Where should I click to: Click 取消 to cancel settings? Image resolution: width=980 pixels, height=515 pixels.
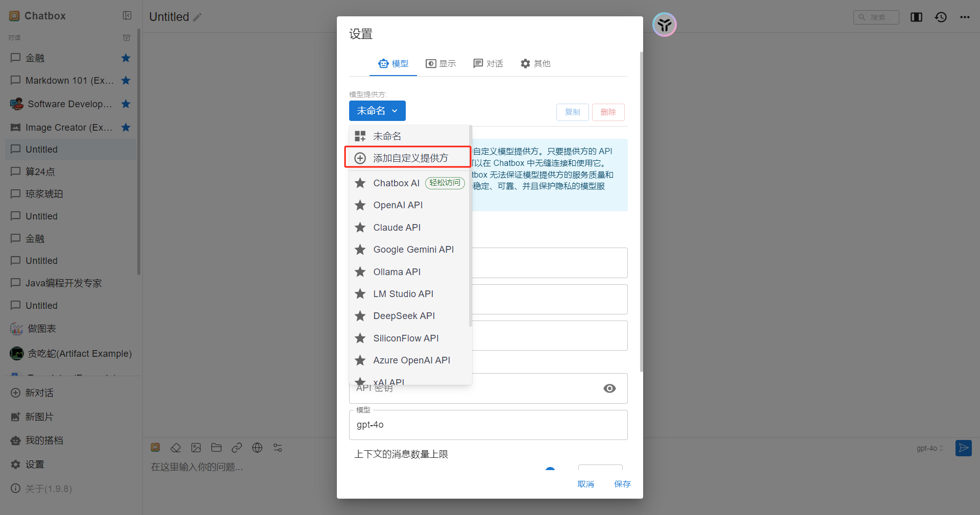pos(585,484)
